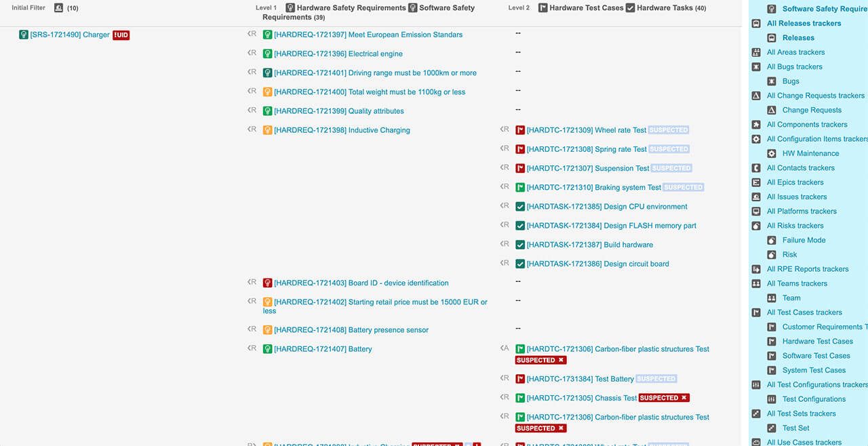The image size is (868, 446).
Task: Open HARDREQ-1721399 Quality attributes
Action: click(x=339, y=111)
